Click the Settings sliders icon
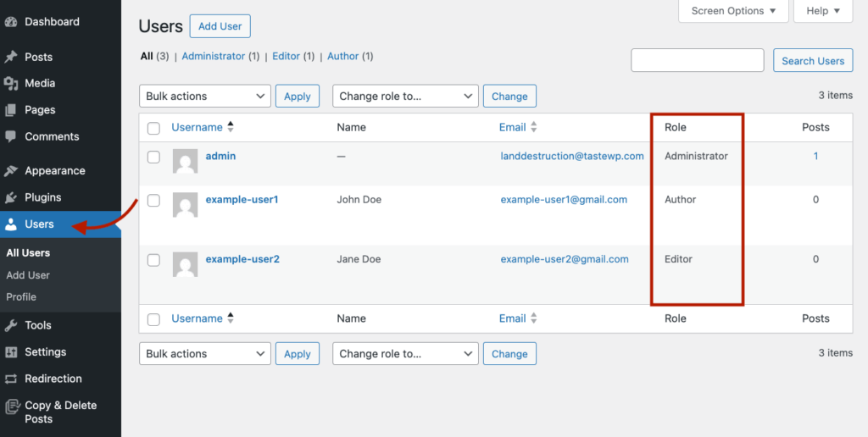Image resolution: width=868 pixels, height=437 pixels. [x=10, y=351]
